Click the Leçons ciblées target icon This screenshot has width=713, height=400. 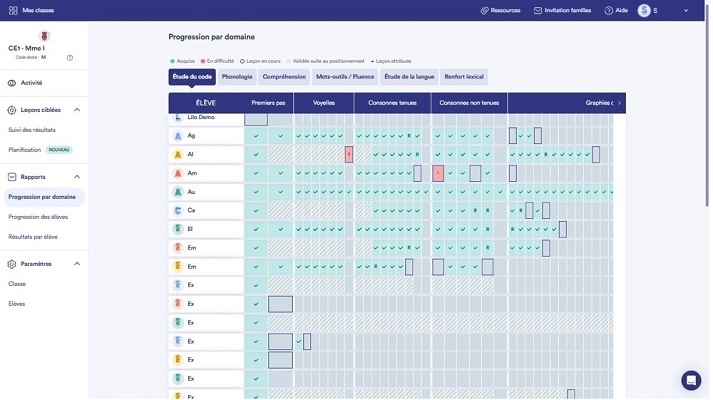tap(12, 110)
